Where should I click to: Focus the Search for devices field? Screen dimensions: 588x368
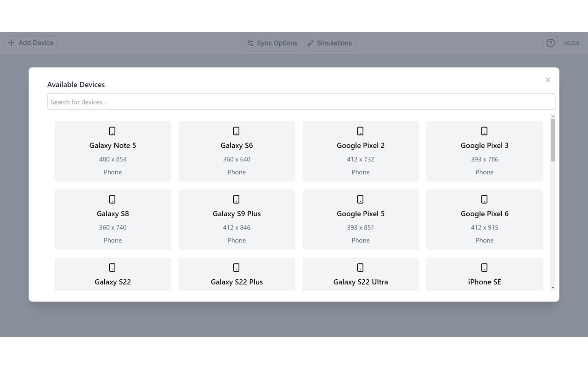pyautogui.click(x=301, y=102)
